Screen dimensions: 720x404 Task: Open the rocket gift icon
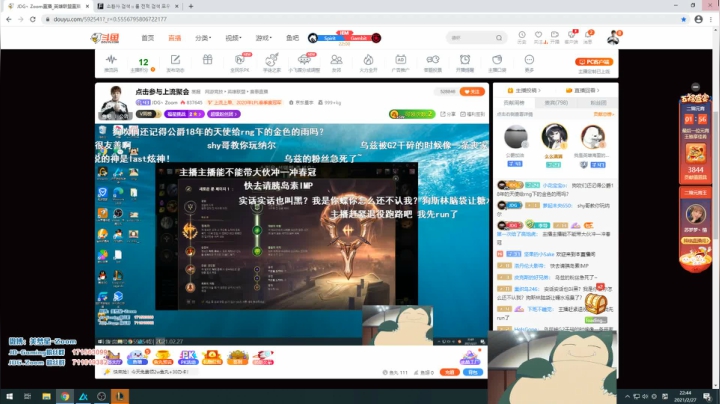tap(263, 357)
